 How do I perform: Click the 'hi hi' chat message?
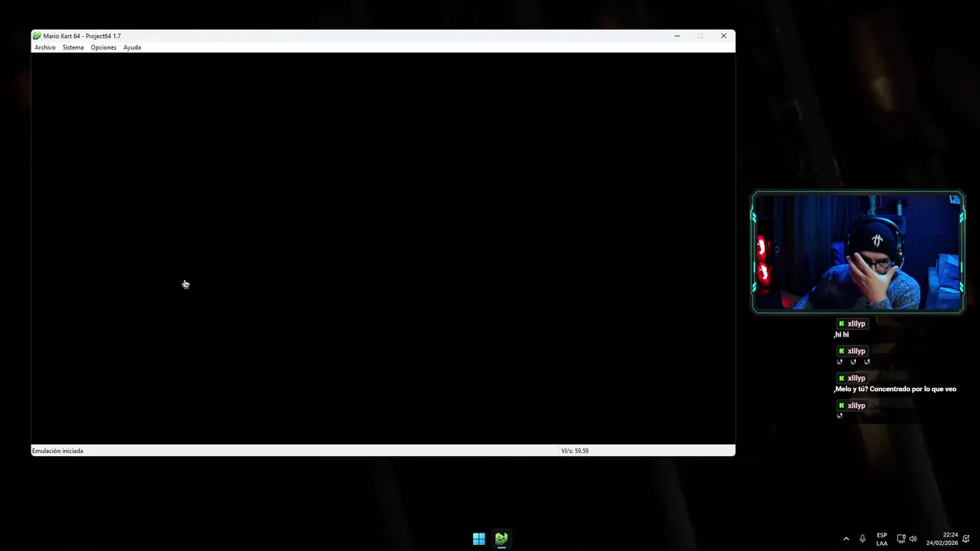pos(841,334)
